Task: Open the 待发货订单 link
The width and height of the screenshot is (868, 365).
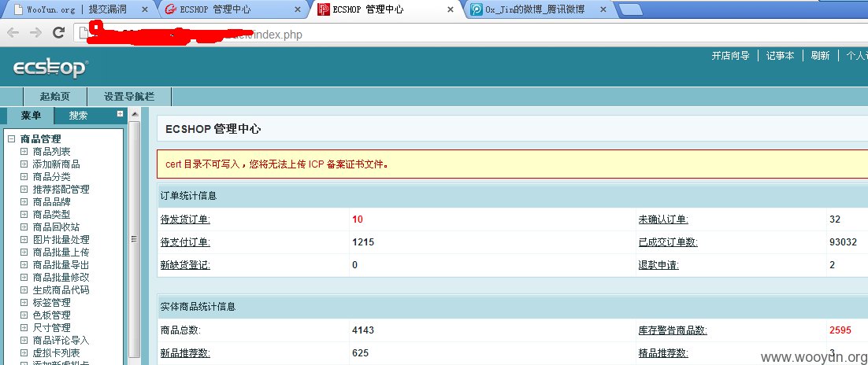Action: [185, 219]
